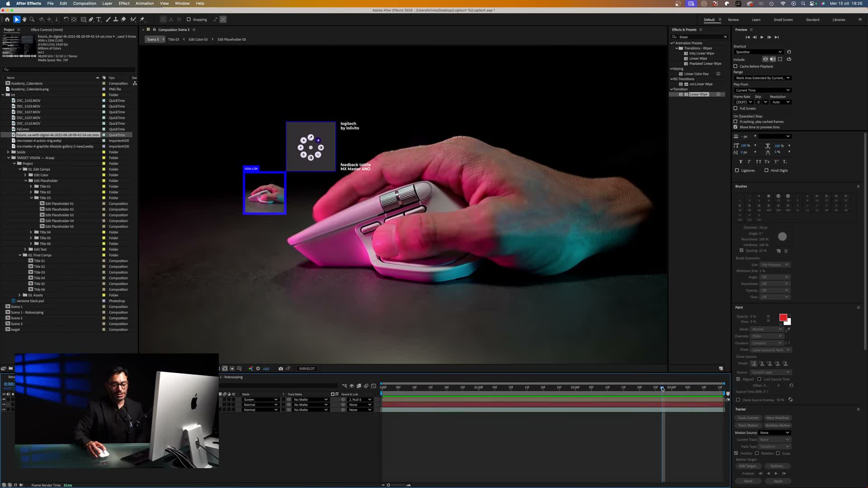Open the Composition menu

point(85,3)
